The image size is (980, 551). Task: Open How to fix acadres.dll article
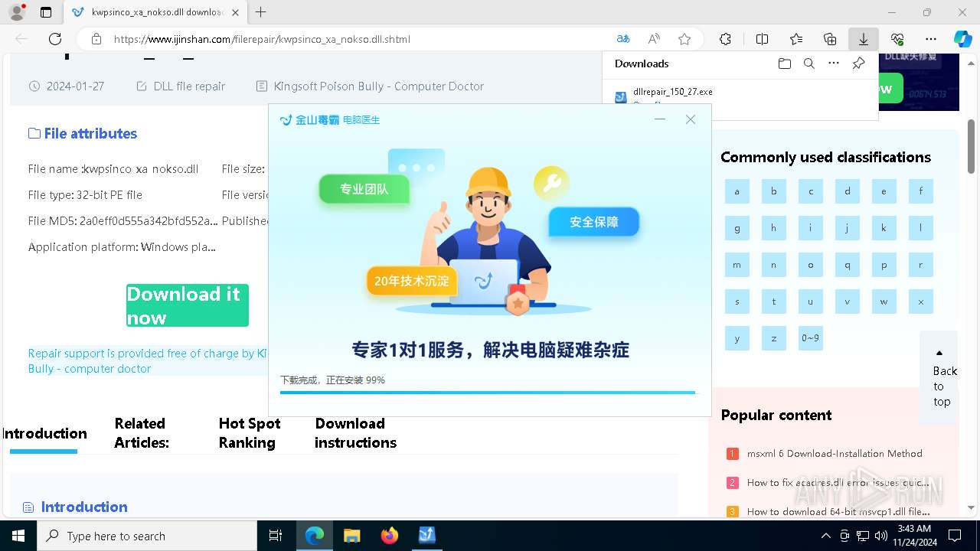pyautogui.click(x=838, y=483)
